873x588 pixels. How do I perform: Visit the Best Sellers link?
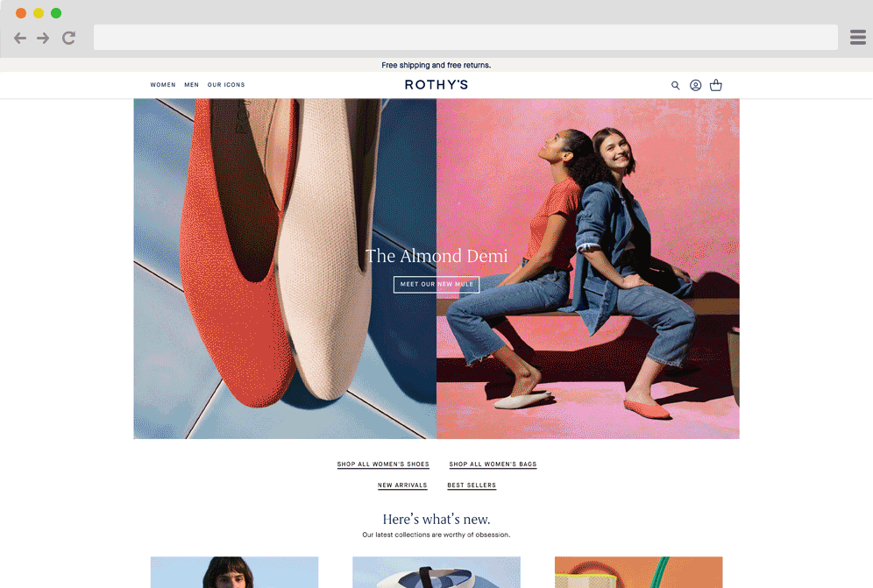click(x=472, y=485)
